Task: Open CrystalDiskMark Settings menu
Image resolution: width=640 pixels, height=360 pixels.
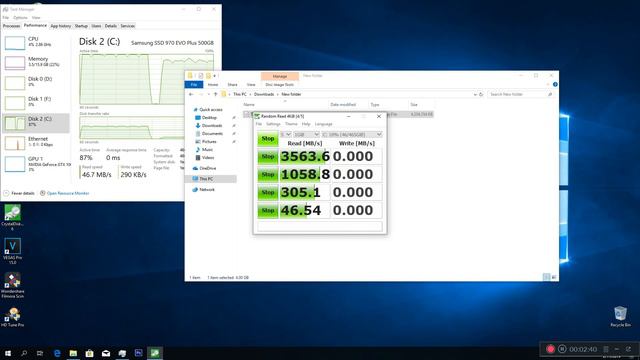Action: pos(273,124)
